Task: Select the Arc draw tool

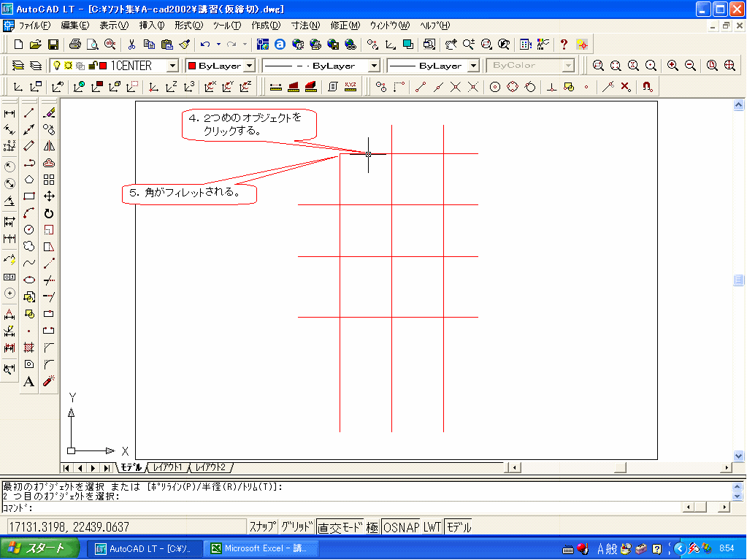Action: pyautogui.click(x=29, y=213)
